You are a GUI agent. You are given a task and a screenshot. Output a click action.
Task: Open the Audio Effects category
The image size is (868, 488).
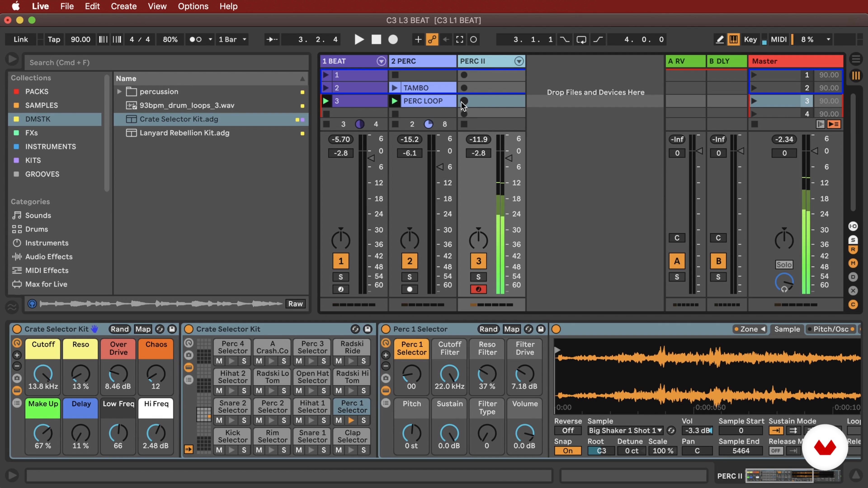click(49, 257)
